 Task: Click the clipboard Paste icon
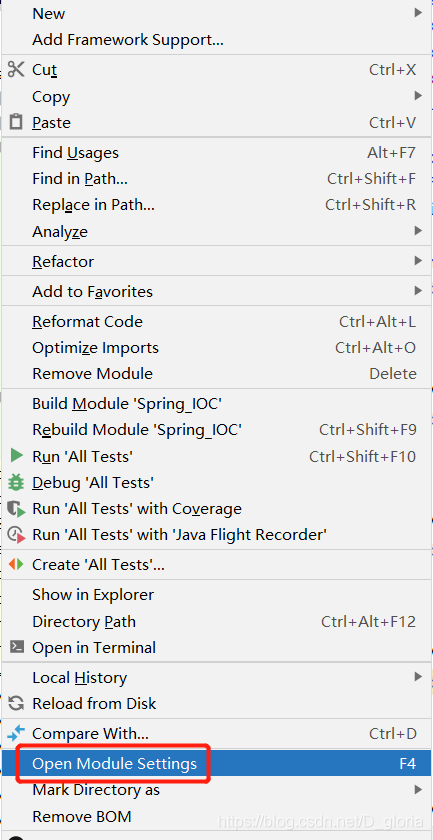tap(17, 122)
